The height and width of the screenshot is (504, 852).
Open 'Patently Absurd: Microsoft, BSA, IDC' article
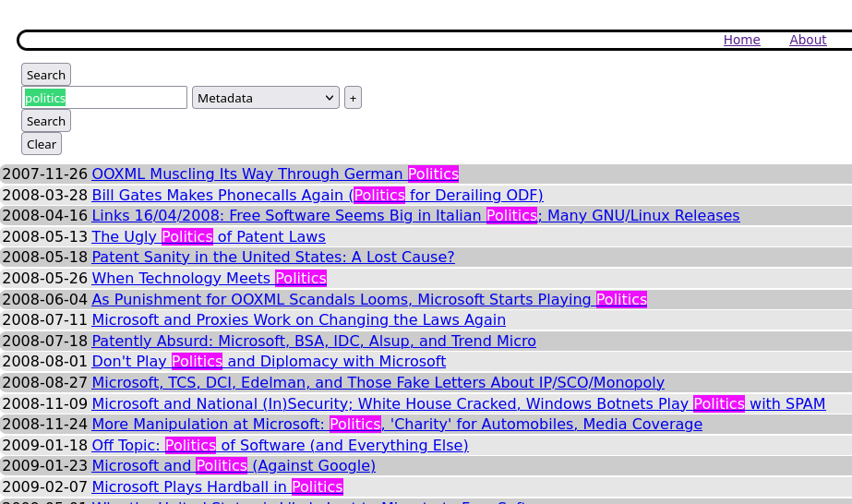point(314,341)
